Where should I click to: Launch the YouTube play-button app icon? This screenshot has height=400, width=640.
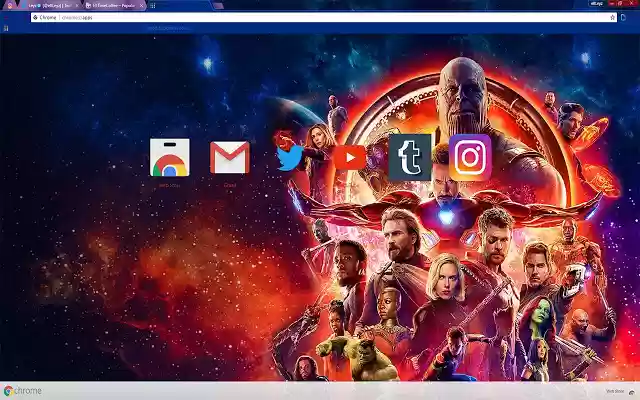pyautogui.click(x=350, y=158)
